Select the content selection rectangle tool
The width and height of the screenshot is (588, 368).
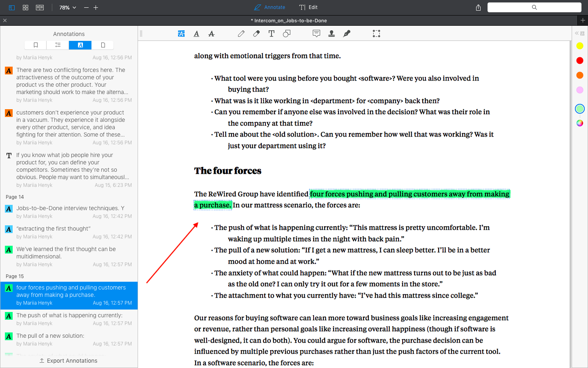pyautogui.click(x=376, y=34)
